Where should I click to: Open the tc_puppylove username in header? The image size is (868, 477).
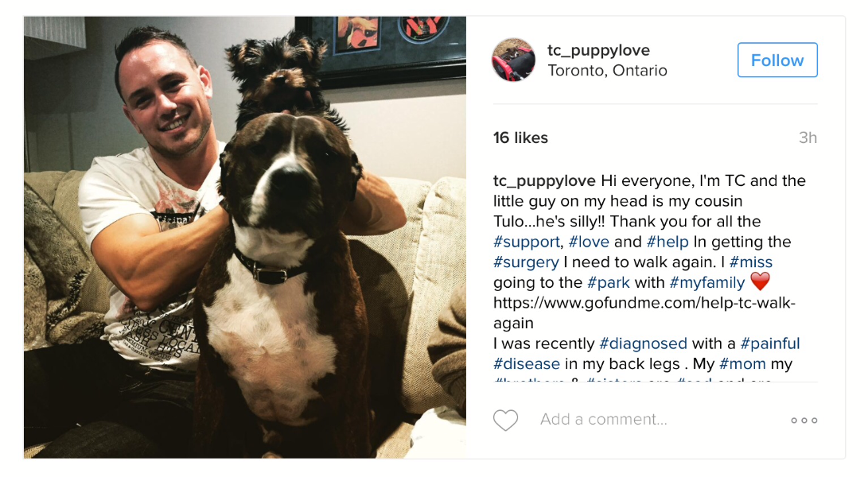click(598, 50)
